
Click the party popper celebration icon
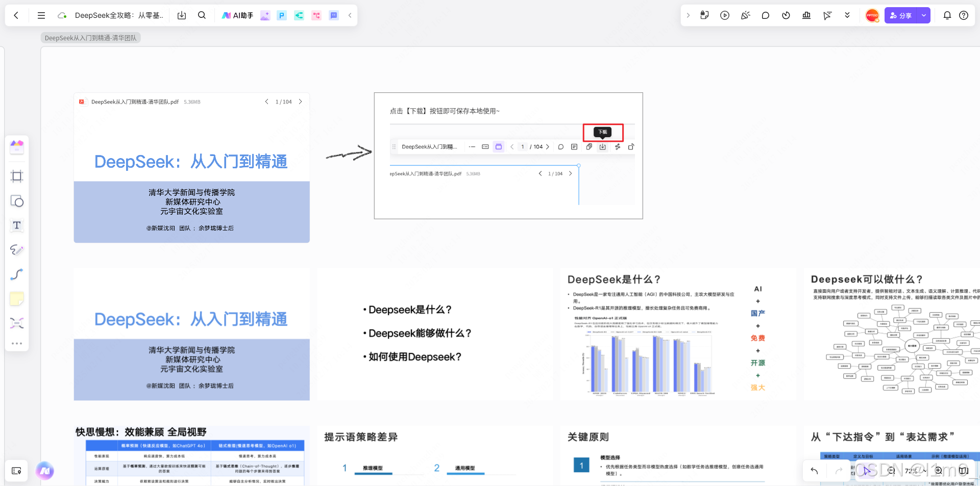745,15
